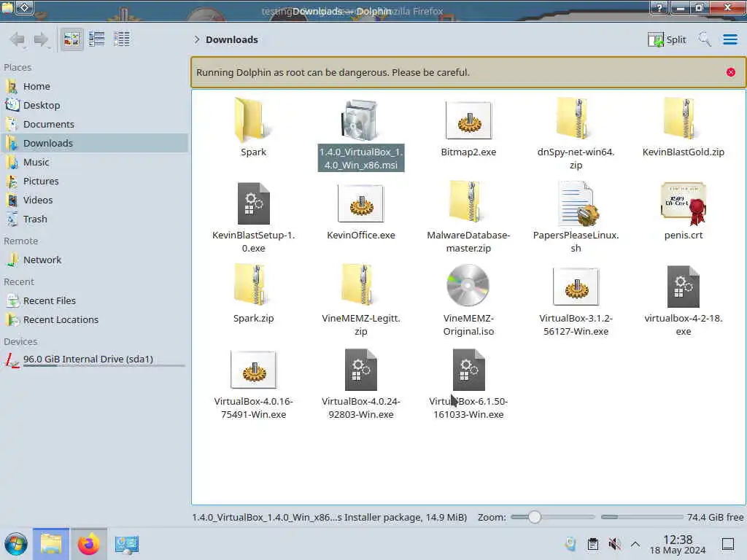The width and height of the screenshot is (747, 560).
Task: Open the clock showing 12:38
Action: [x=678, y=544]
